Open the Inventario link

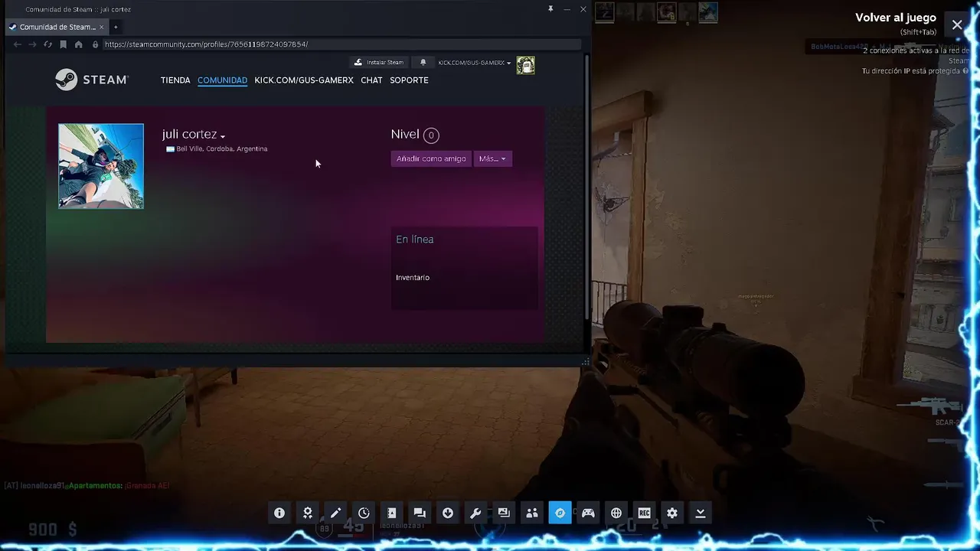413,278
